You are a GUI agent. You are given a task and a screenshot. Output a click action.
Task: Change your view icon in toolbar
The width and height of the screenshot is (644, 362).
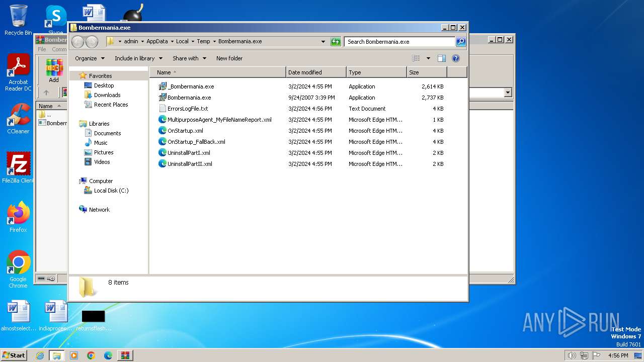pyautogui.click(x=416, y=58)
